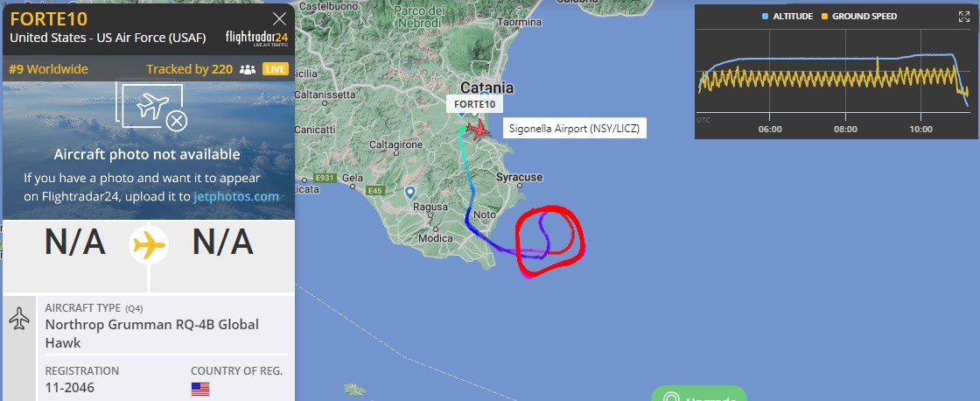
Task: Click the 08:00 point on the graph
Action: (x=845, y=130)
